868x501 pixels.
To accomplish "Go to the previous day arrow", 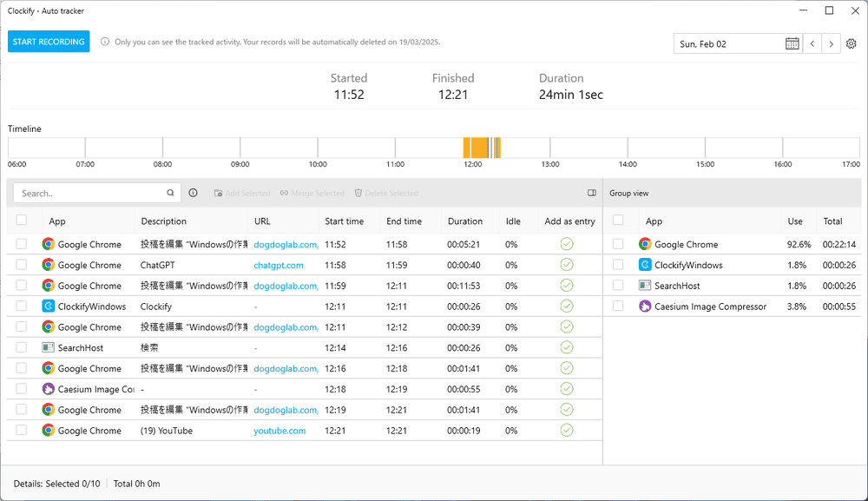I will 812,43.
